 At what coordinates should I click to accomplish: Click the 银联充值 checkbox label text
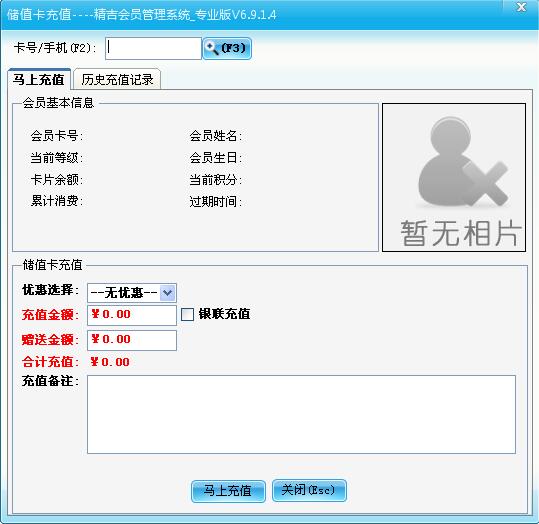pos(224,314)
